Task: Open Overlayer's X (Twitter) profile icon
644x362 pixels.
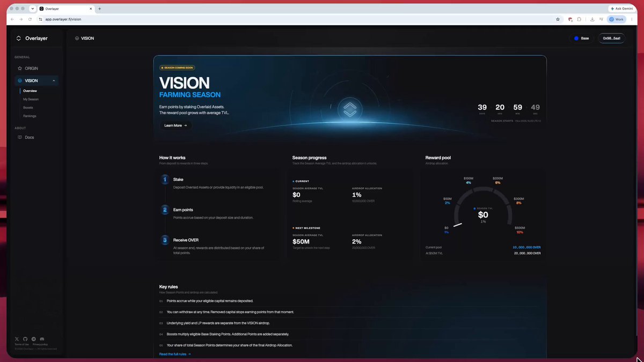Action: (x=17, y=339)
